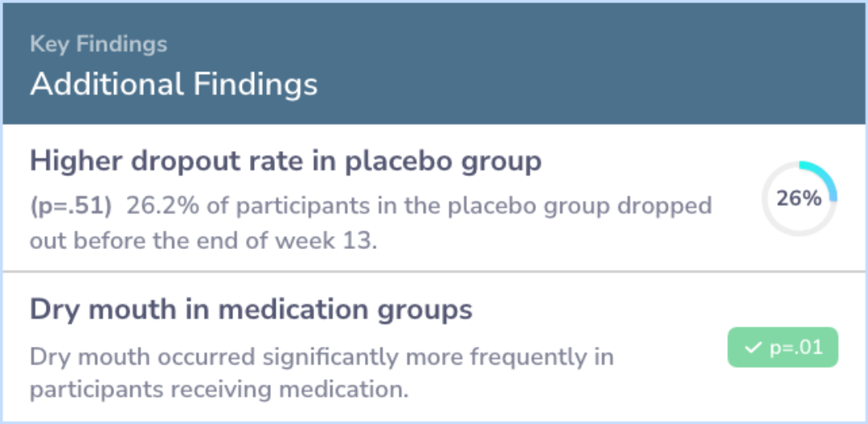This screenshot has width=868, height=424.
Task: Click the checkmark icon in the p=.01 badge
Action: 752,348
